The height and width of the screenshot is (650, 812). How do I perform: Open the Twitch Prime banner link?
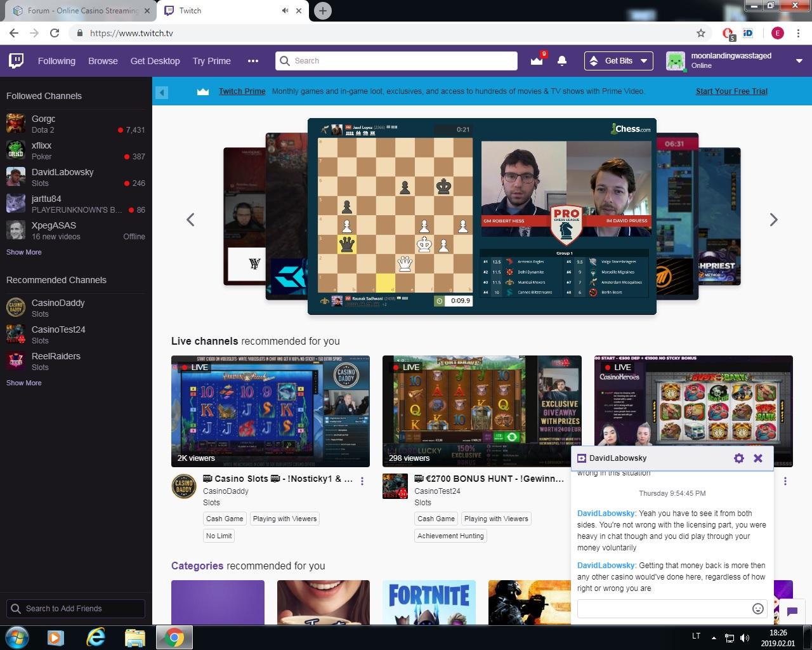pos(242,91)
